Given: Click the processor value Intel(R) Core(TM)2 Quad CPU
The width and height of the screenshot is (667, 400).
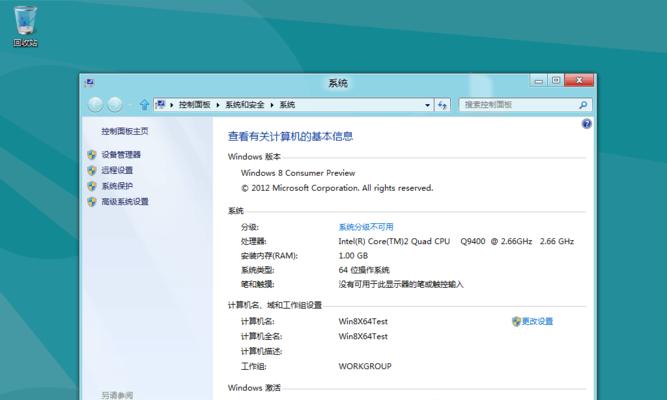Looking at the screenshot, I should coord(394,241).
